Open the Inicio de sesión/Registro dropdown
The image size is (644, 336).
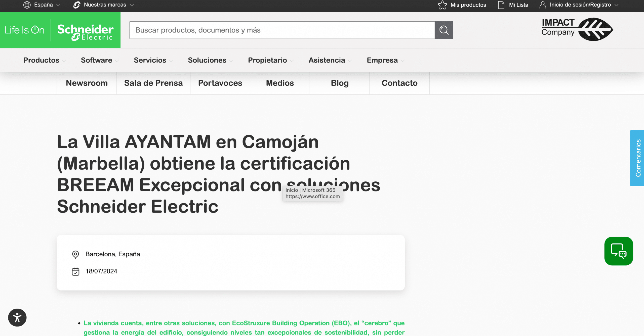pyautogui.click(x=580, y=5)
